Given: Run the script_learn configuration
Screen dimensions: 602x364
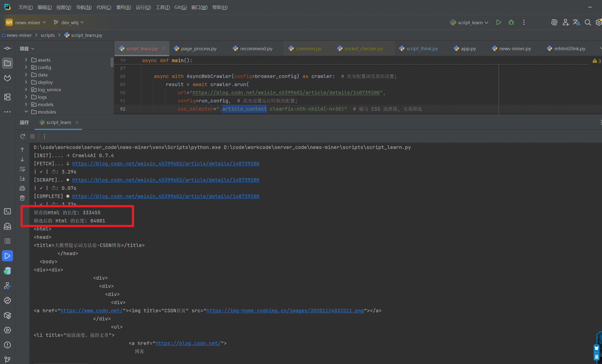Looking at the screenshot, I should 499,23.
